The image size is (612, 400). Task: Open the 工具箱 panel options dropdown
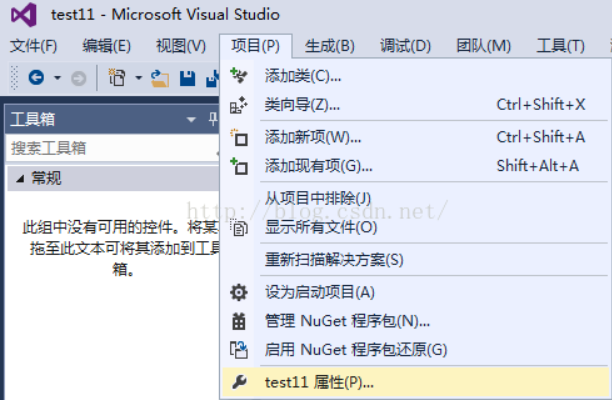point(191,119)
